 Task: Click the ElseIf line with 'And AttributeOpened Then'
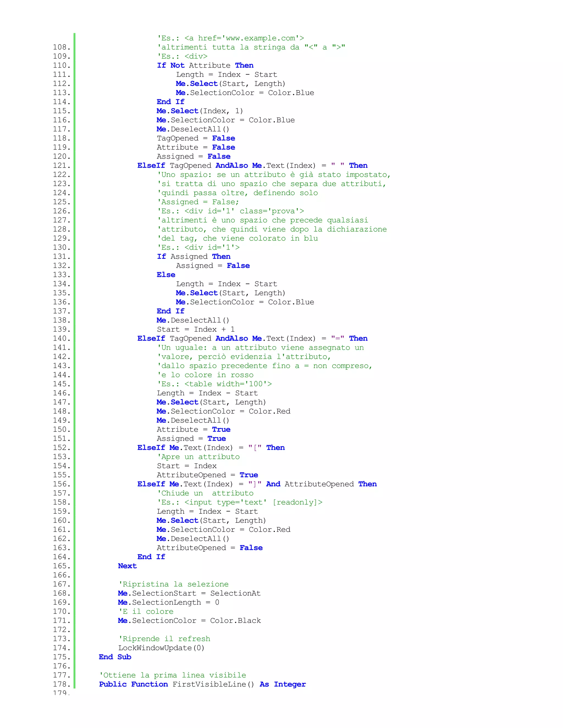click(257, 484)
